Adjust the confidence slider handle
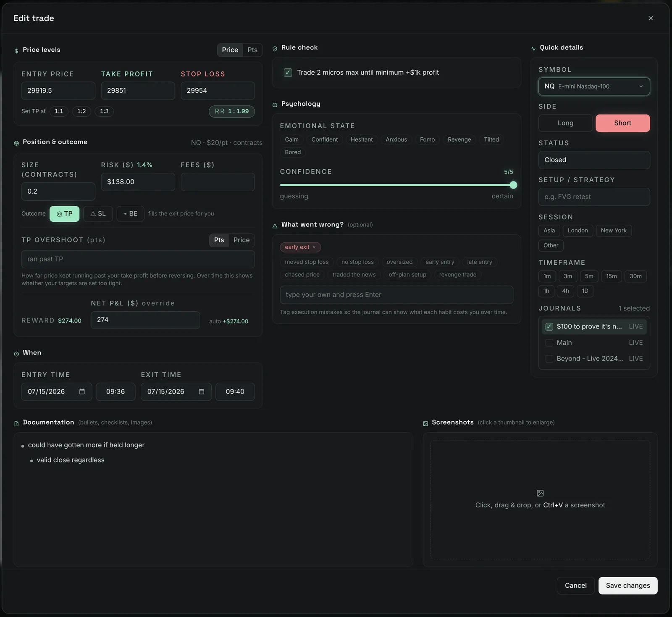This screenshot has height=617, width=672. click(513, 185)
